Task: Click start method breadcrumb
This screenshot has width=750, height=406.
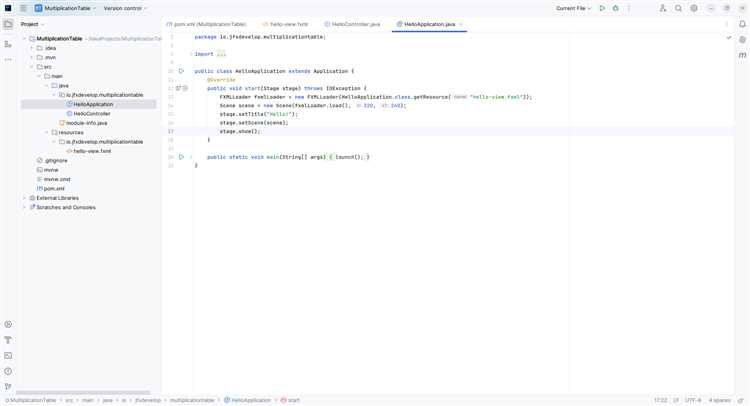Action: (290, 400)
